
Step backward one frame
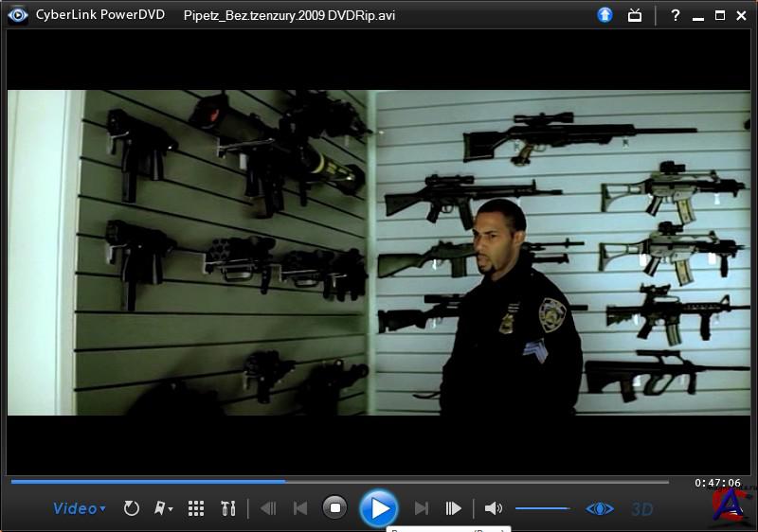pyautogui.click(x=268, y=509)
